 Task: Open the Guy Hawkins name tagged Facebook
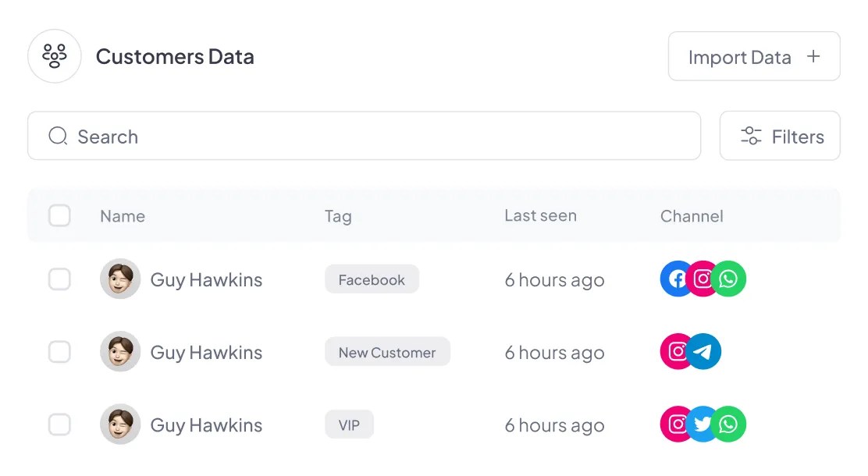[x=206, y=279]
